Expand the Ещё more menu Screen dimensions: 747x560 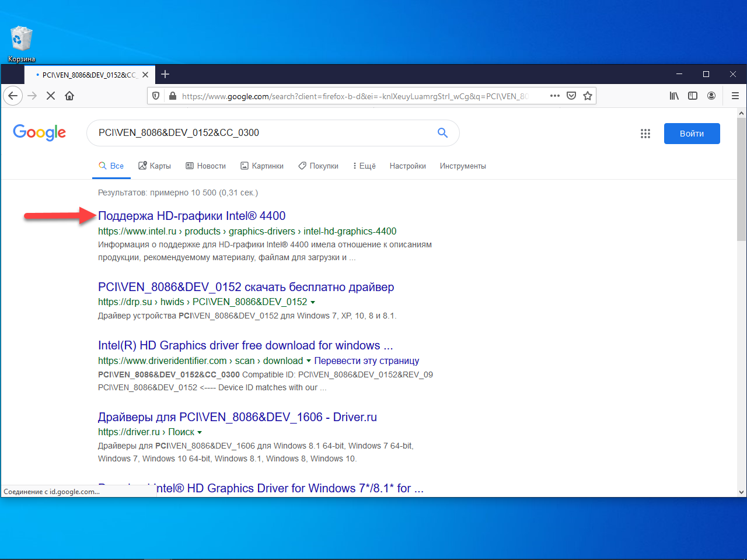[x=364, y=166]
